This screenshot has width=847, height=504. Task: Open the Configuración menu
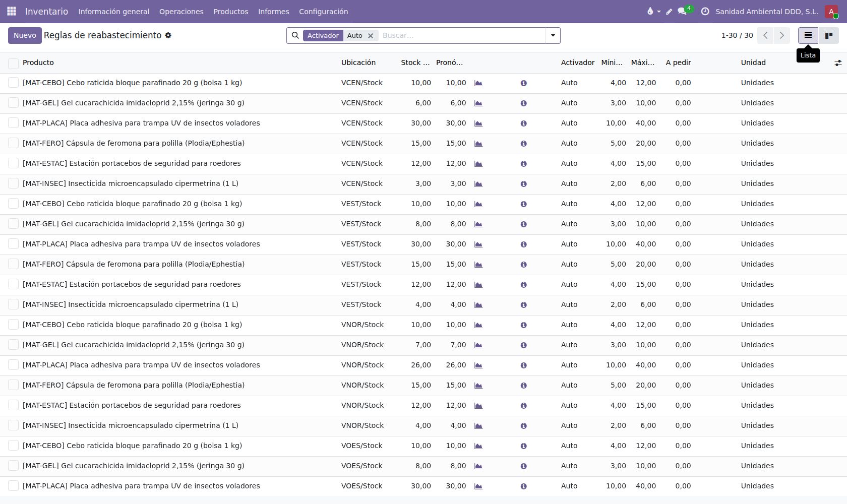pos(323,11)
